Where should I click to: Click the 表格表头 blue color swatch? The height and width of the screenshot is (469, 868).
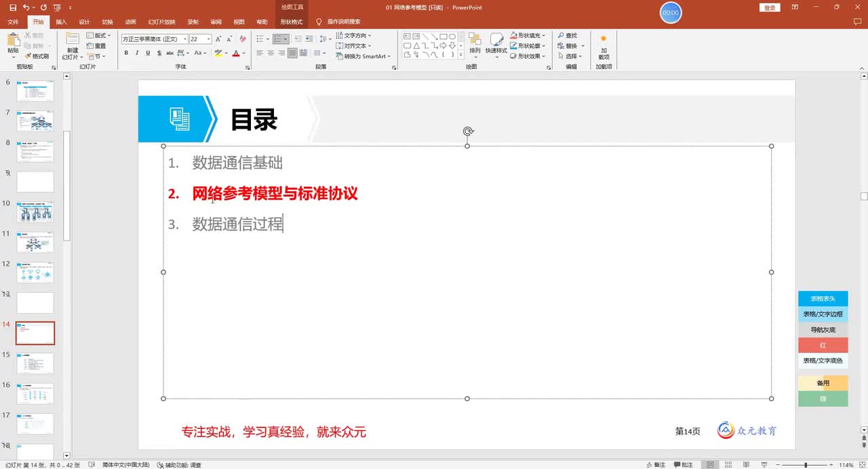823,298
